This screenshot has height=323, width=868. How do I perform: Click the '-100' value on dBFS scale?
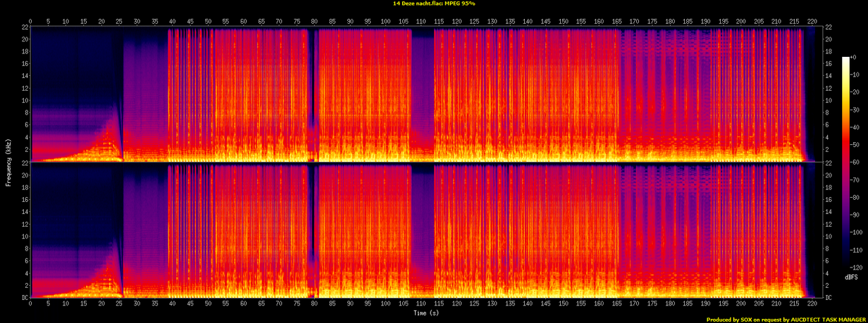(856, 232)
